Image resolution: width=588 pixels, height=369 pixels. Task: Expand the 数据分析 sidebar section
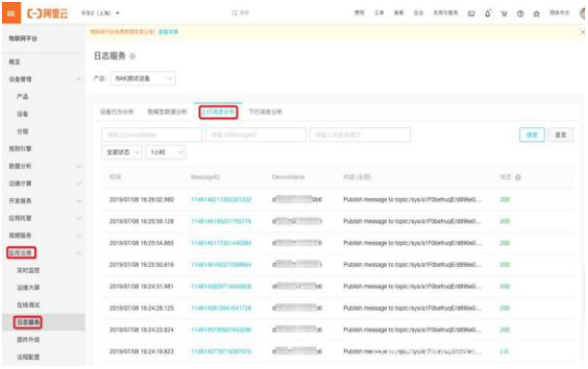coord(79,166)
